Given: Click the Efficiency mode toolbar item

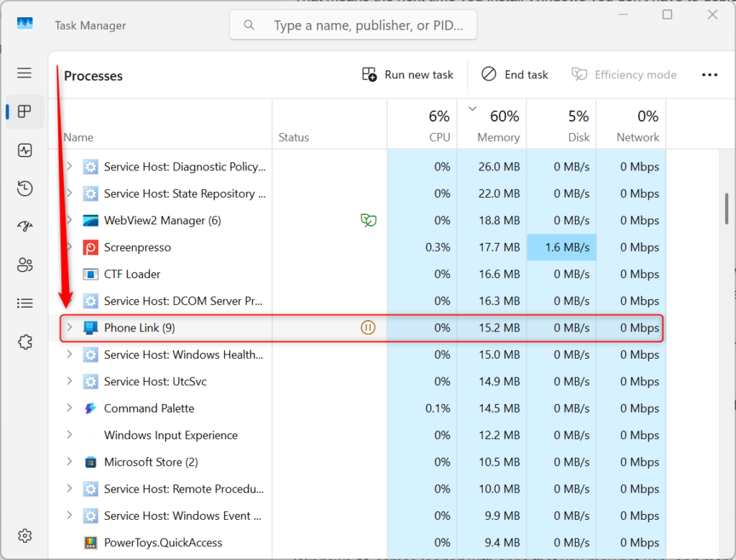Looking at the screenshot, I should tap(624, 74).
